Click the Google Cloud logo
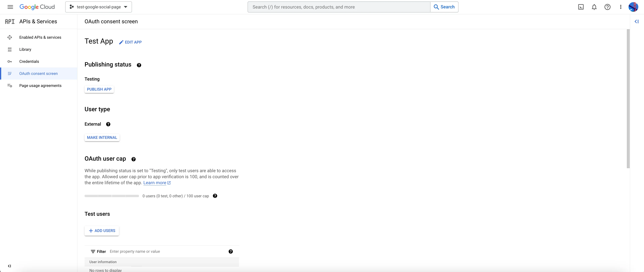 pos(37,7)
